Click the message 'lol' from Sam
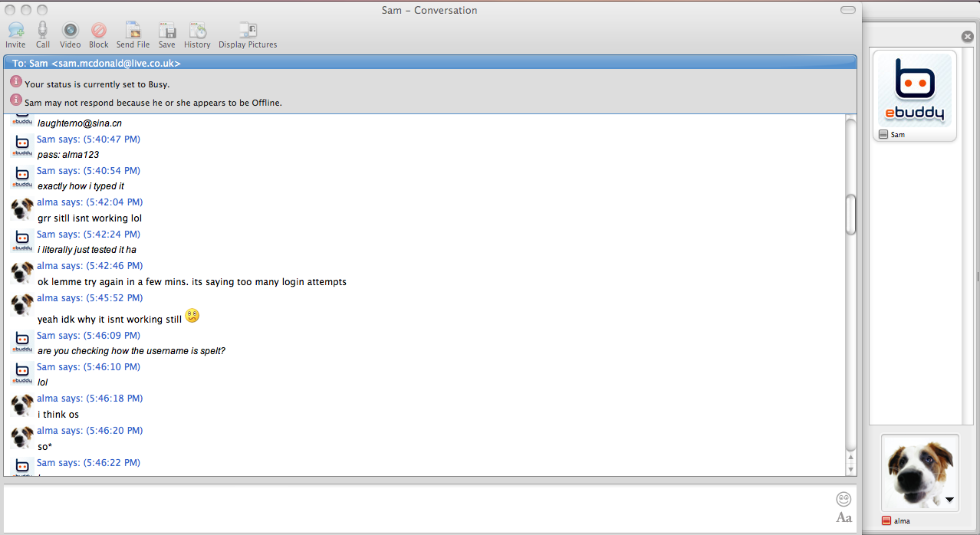 [x=43, y=382]
